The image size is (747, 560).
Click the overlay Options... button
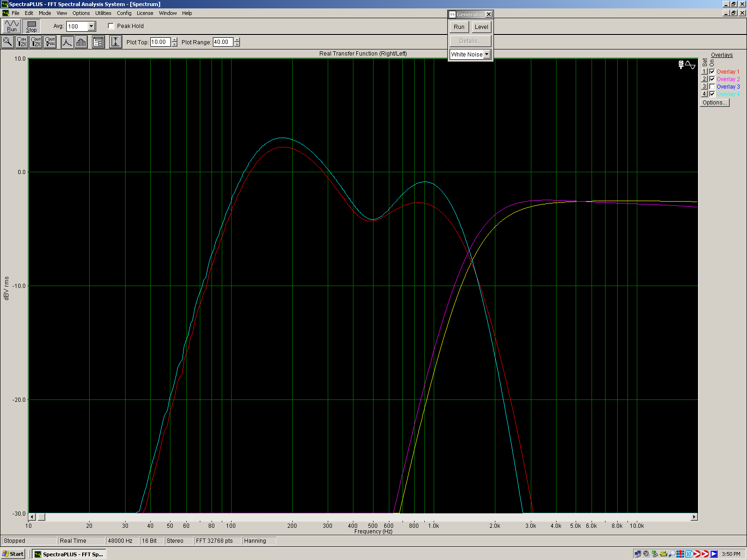pos(715,103)
